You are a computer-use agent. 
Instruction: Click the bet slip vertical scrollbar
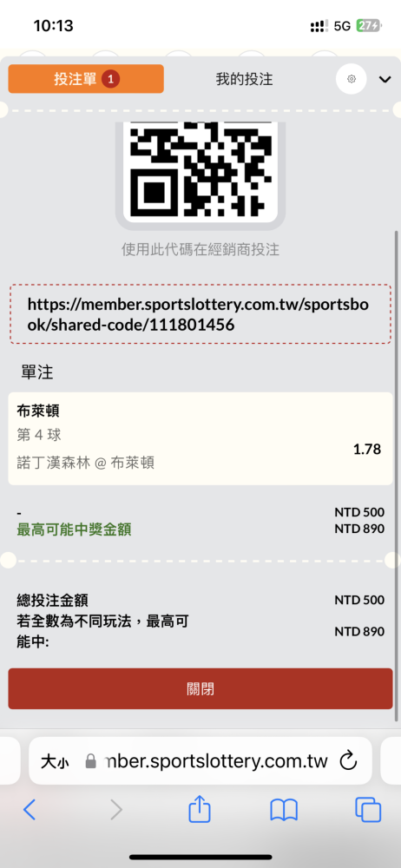[397, 476]
